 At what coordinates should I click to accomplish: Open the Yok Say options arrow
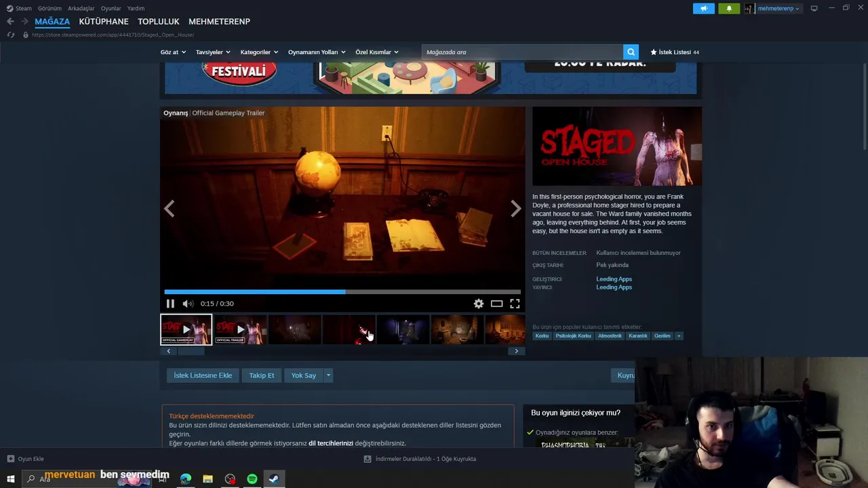pyautogui.click(x=328, y=375)
